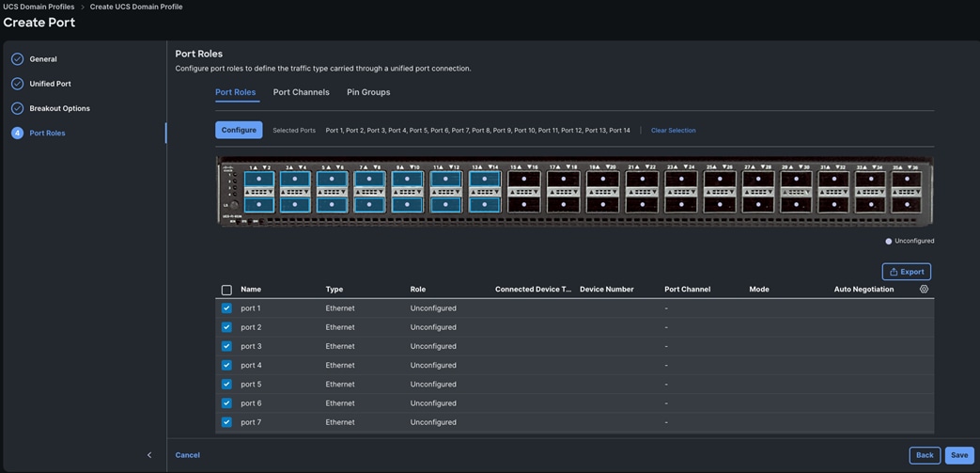Uncheck the port 3 row checkbox
This screenshot has width=980, height=473.
(226, 346)
